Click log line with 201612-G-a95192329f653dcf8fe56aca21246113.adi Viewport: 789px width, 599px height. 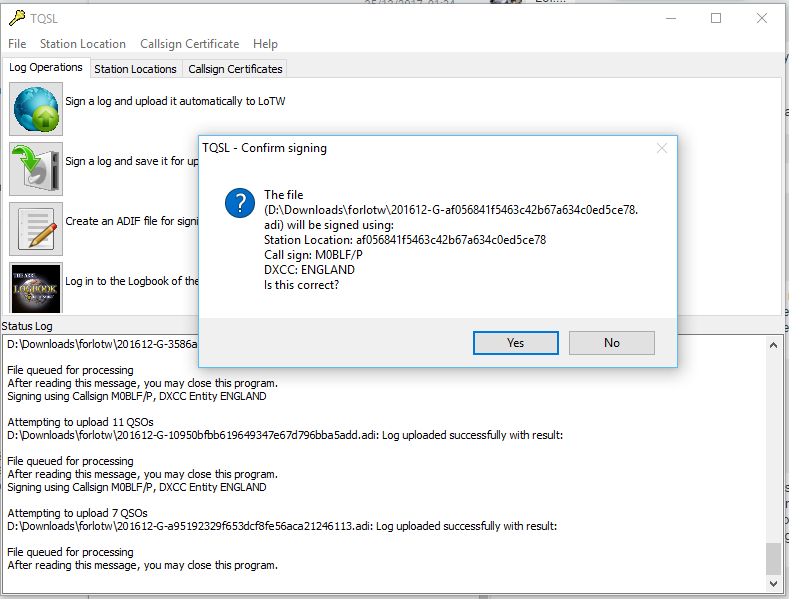[x=282, y=526]
